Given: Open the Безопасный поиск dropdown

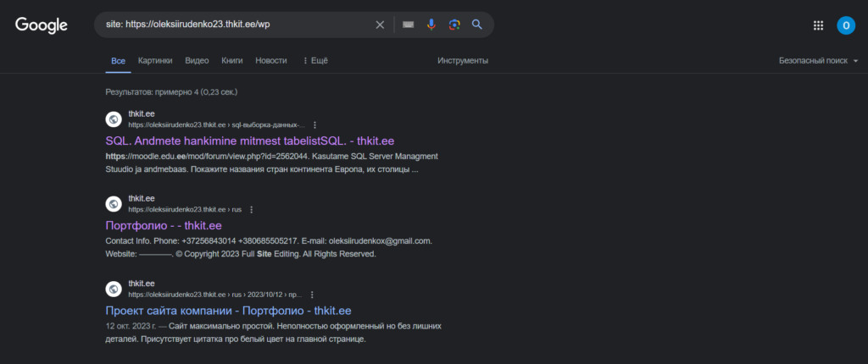Looking at the screenshot, I should (x=819, y=61).
